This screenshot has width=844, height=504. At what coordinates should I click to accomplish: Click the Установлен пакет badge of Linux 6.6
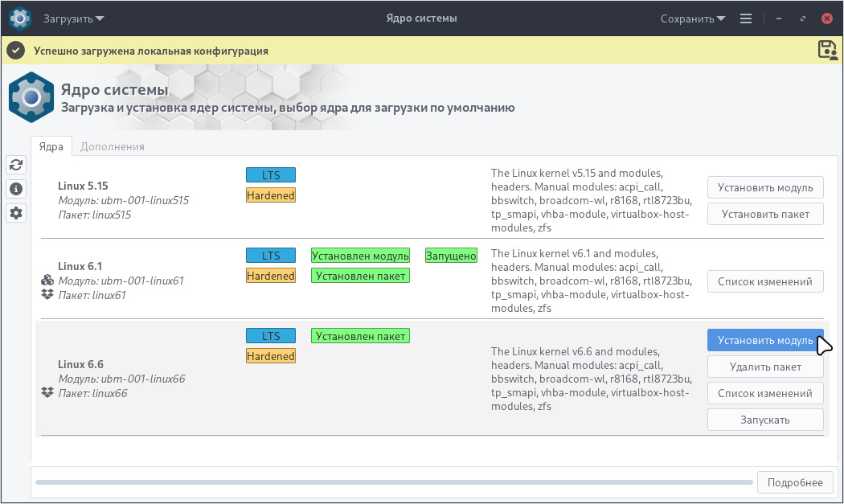360,336
